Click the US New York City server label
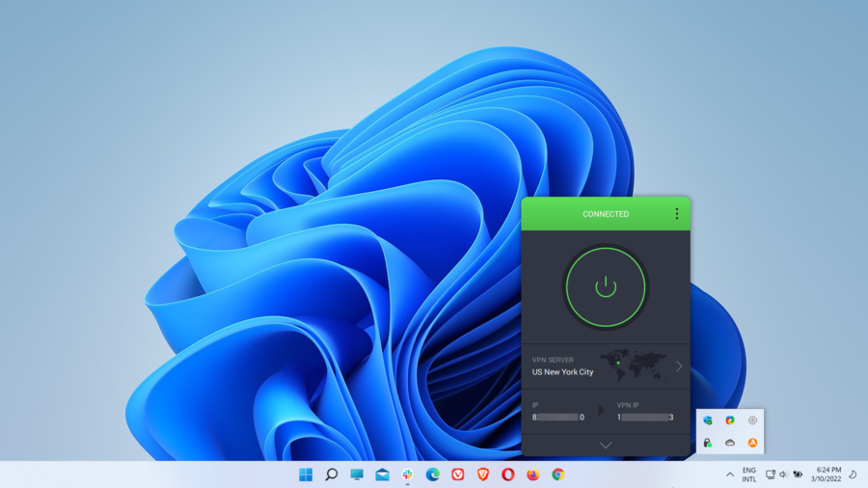The image size is (868, 488). click(x=562, y=372)
